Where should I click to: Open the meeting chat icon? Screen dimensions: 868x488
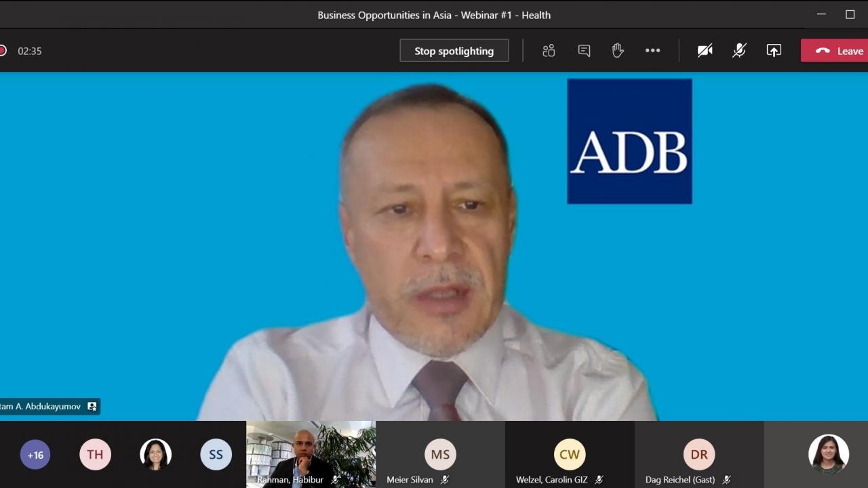pyautogui.click(x=584, y=51)
